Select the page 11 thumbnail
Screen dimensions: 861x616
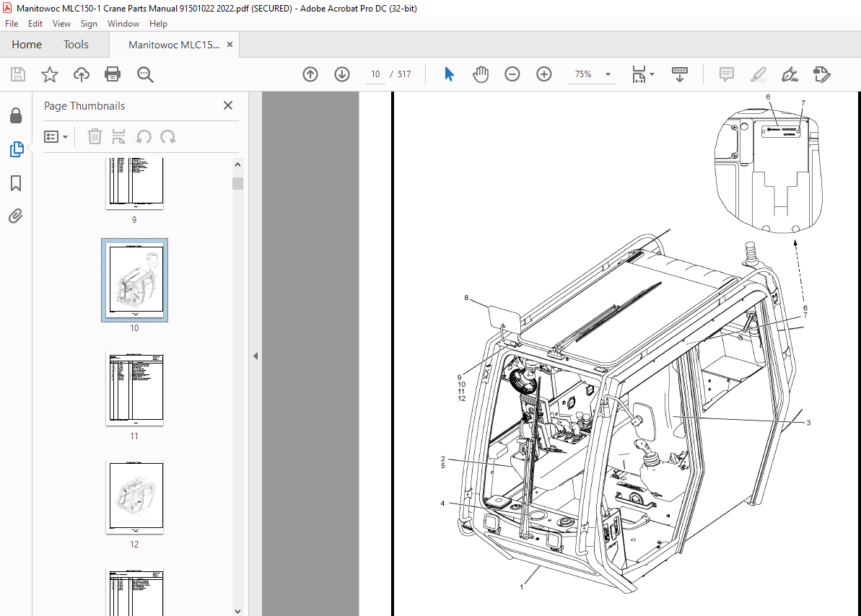tap(134, 389)
